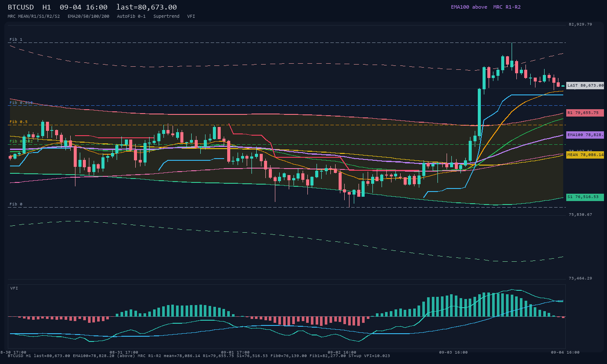Select the '09-03 16:00' time axis label
Image resolution: width=607 pixels, height=364 pixels.
(454, 352)
